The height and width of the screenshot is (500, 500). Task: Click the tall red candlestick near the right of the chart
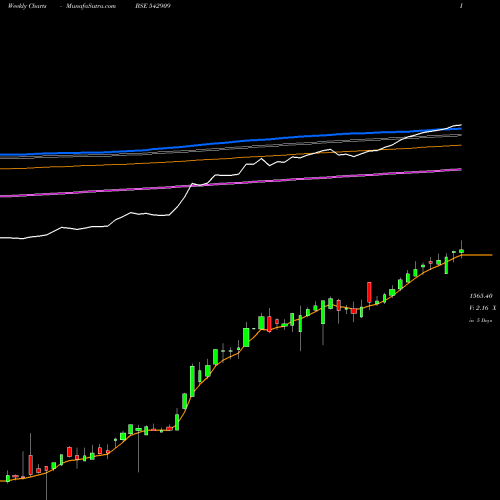(369, 292)
